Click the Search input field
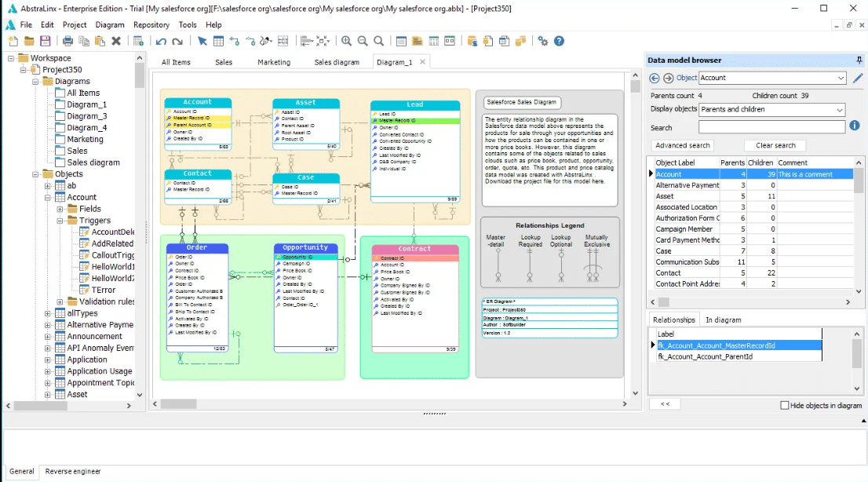This screenshot has height=482, width=868. point(771,127)
